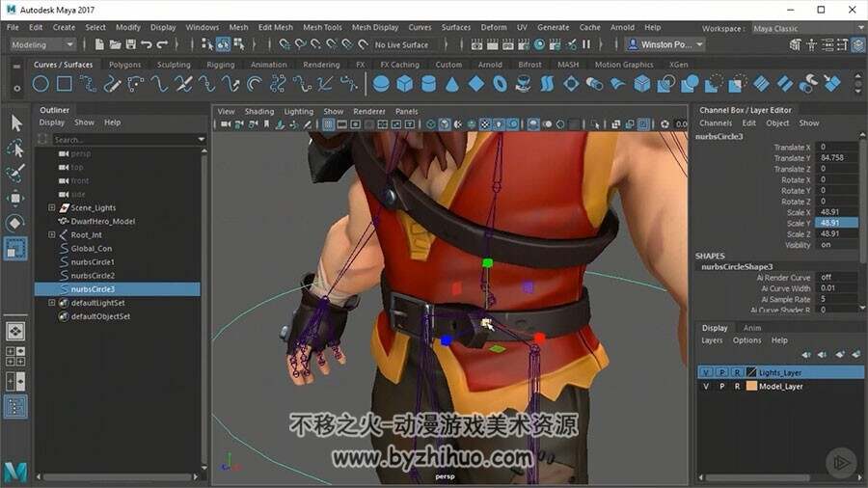Click the Paint Selection tool
The image size is (868, 488).
tap(15, 173)
